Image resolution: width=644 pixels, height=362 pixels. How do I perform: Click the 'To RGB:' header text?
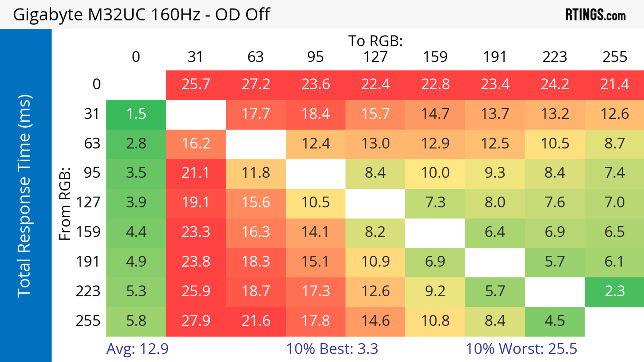coord(375,41)
